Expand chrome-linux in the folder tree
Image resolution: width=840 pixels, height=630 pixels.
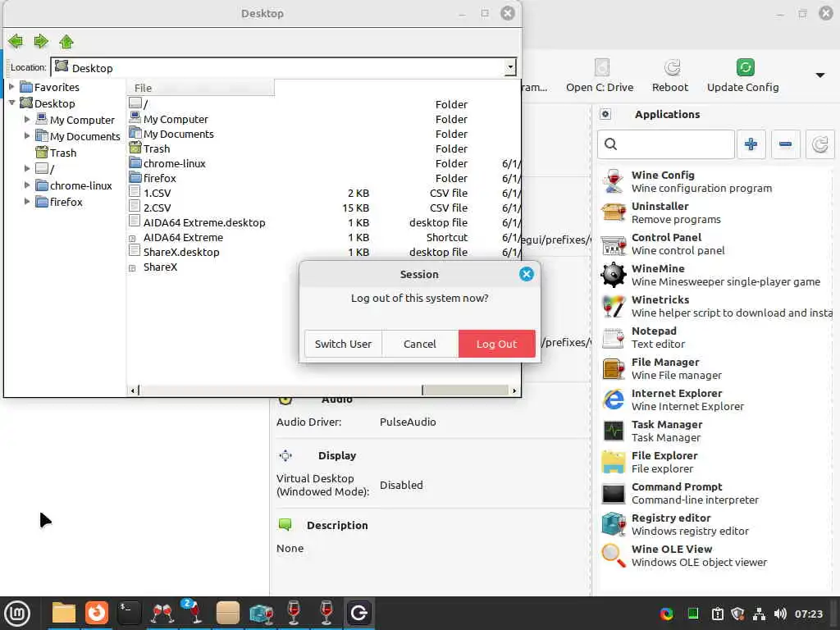[x=27, y=185]
